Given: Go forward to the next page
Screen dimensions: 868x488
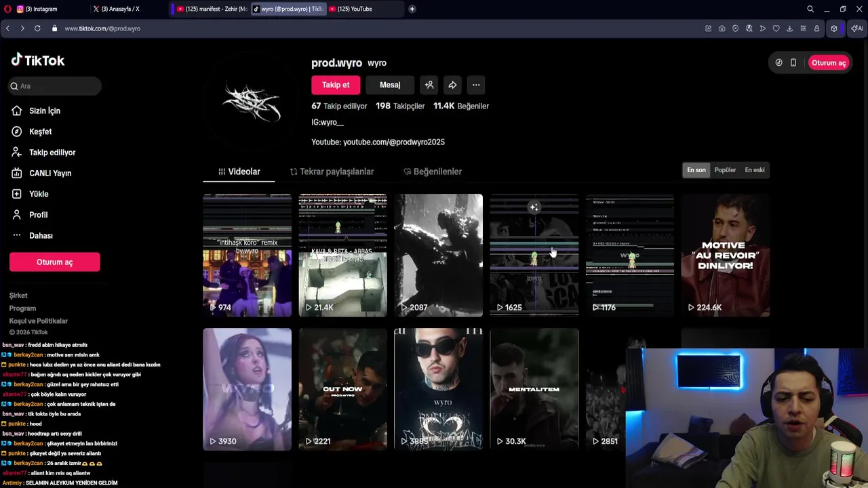Looking at the screenshot, I should click(x=22, y=28).
